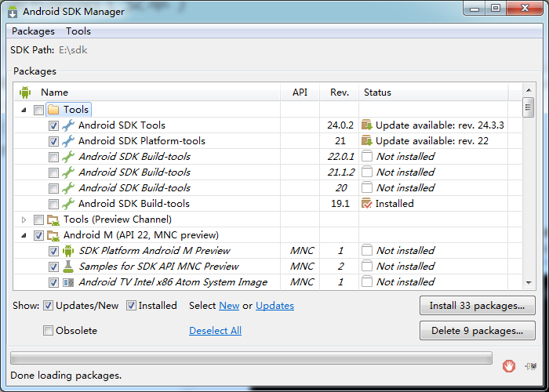Click the API column header
The height and width of the screenshot is (392, 549).
tap(300, 93)
